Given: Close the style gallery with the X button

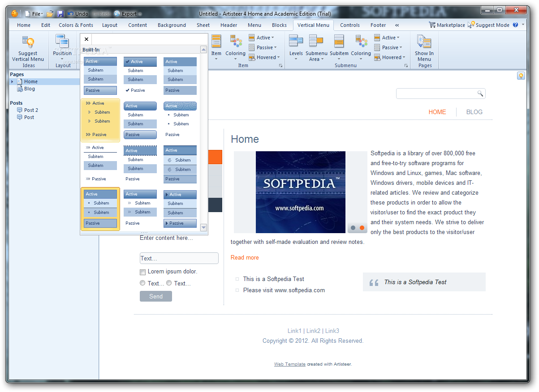Looking at the screenshot, I should (x=86, y=39).
